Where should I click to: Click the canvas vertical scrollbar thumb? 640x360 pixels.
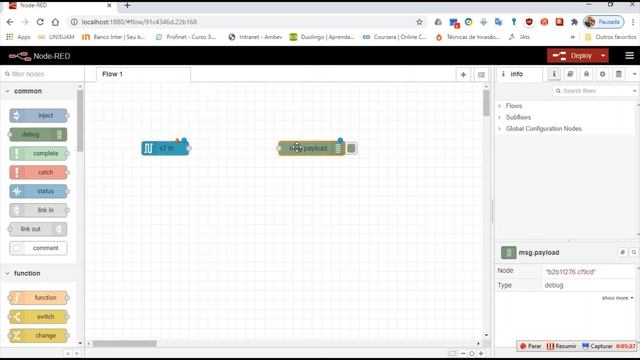[486, 103]
